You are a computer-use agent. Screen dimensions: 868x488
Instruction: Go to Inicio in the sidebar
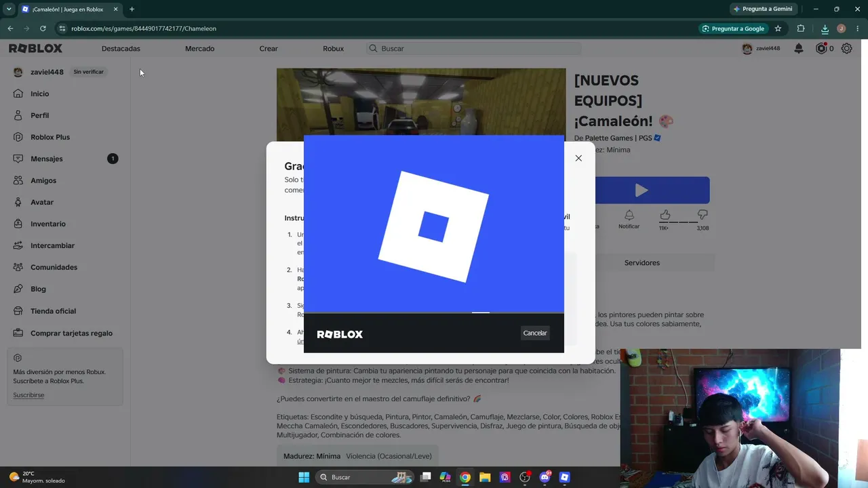(39, 94)
